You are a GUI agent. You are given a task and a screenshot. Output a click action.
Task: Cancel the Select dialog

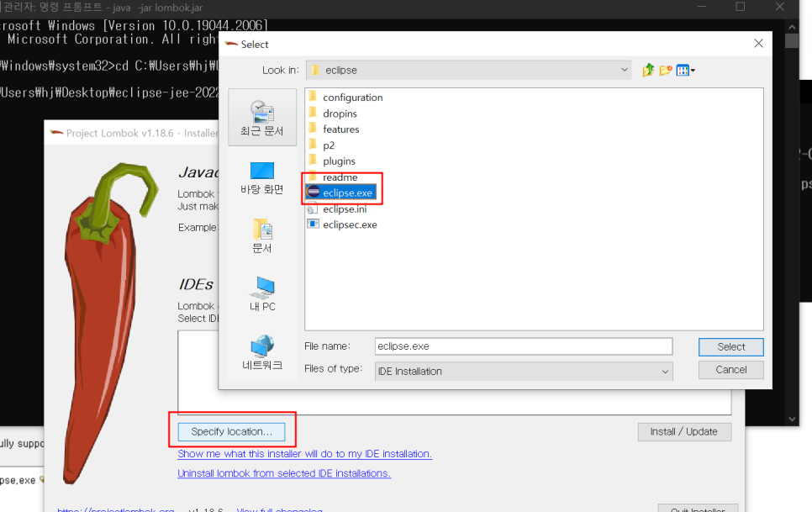tap(730, 370)
